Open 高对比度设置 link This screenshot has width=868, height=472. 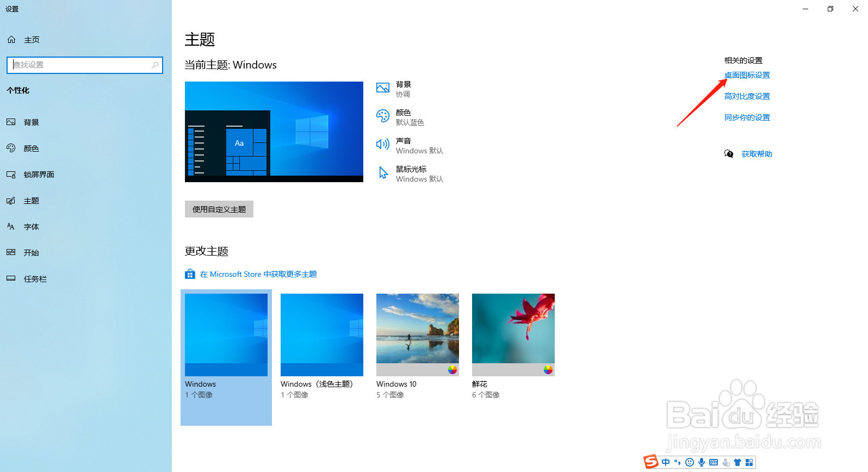pyautogui.click(x=747, y=96)
